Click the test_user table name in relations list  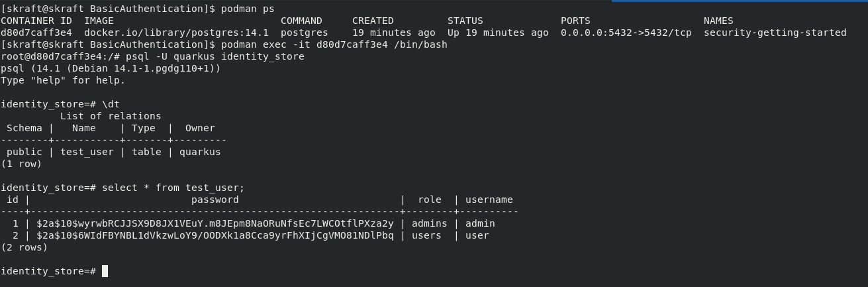coord(87,152)
